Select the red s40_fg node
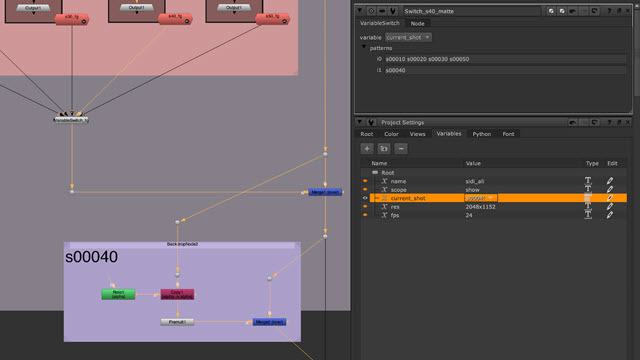The width and height of the screenshot is (640, 360). coord(175,18)
